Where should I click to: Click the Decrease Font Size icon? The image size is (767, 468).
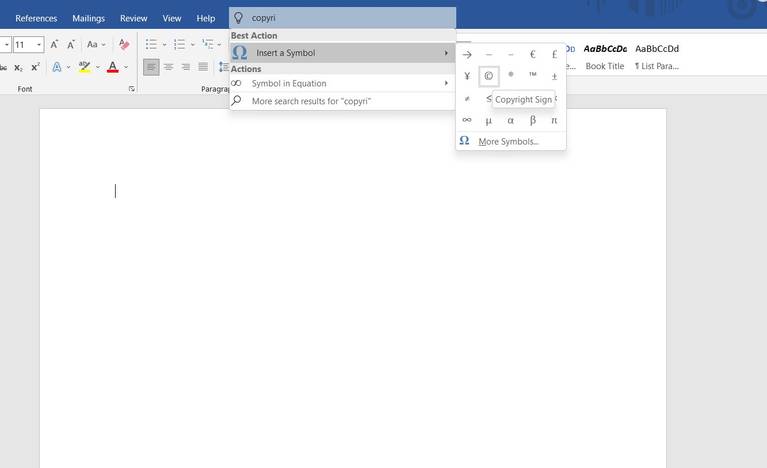coord(71,45)
